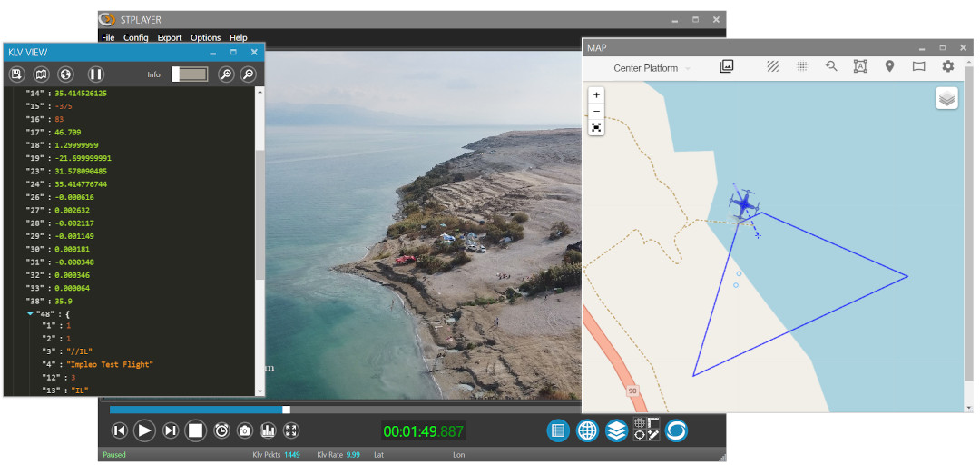Open the Export menu
The image size is (980, 465).
169,38
